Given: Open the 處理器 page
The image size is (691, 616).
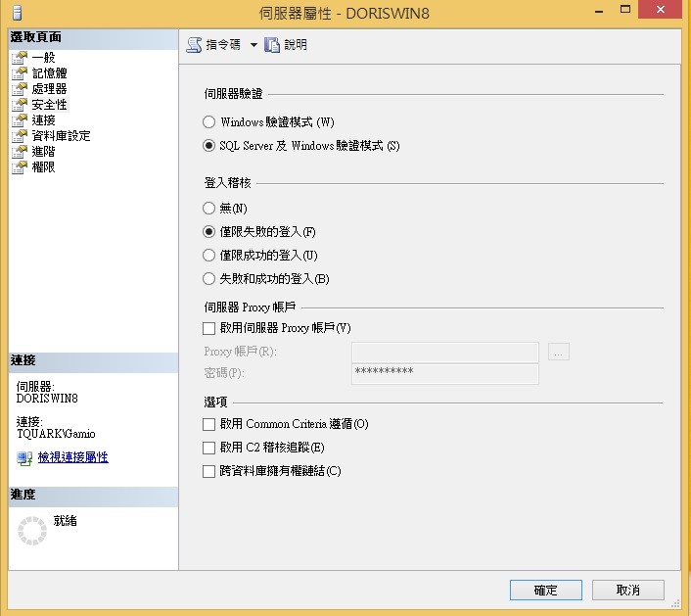Looking at the screenshot, I should (x=49, y=89).
